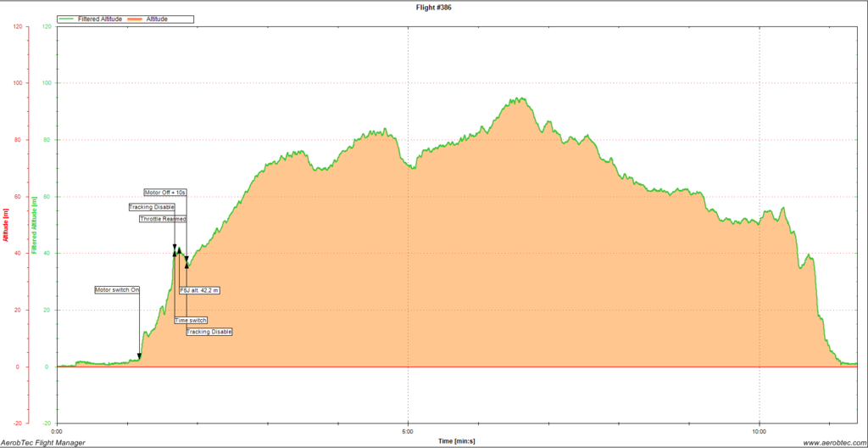The width and height of the screenshot is (868, 448).
Task: Click Tracking Disable label above Throttle Rearmed
Action: pos(152,207)
